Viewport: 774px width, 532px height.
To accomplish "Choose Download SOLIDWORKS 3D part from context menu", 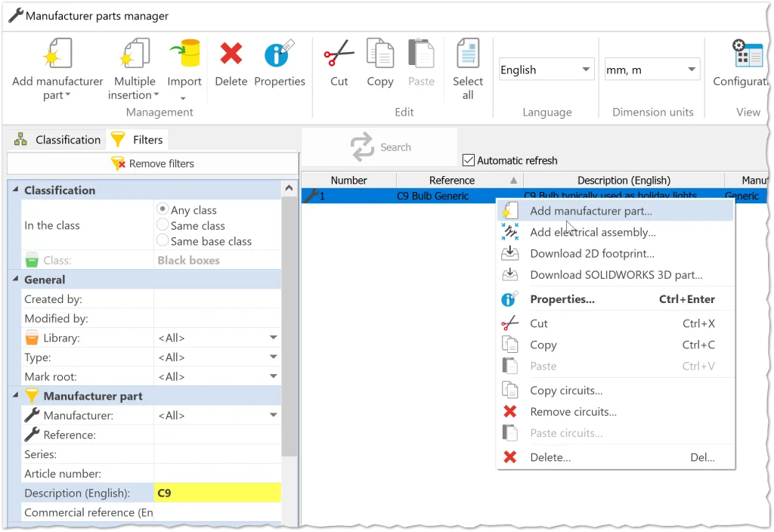I will pyautogui.click(x=616, y=275).
